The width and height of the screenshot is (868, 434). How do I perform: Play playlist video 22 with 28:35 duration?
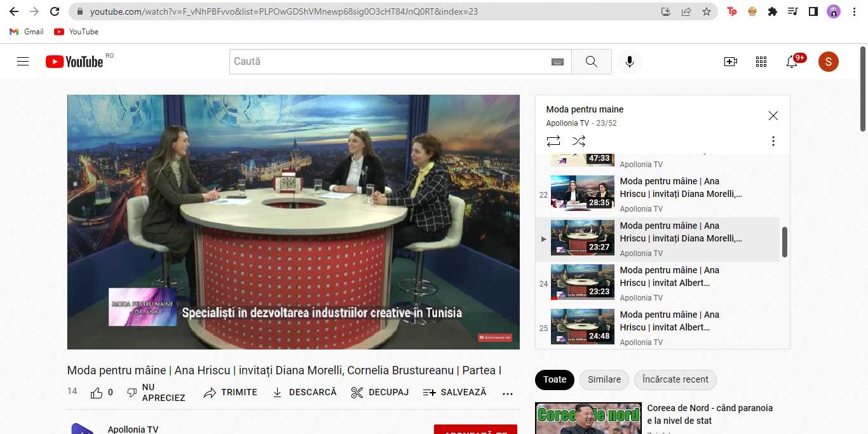click(658, 195)
